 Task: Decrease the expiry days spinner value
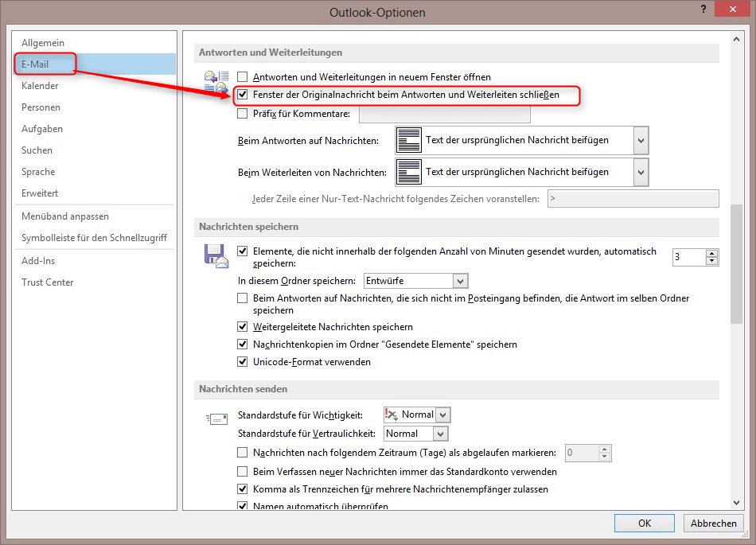(604, 457)
